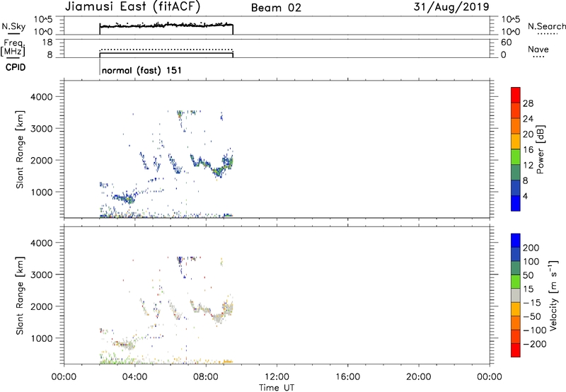The image size is (566, 392).
Task: Click the red top segment of power colorbar
Action: [x=516, y=95]
